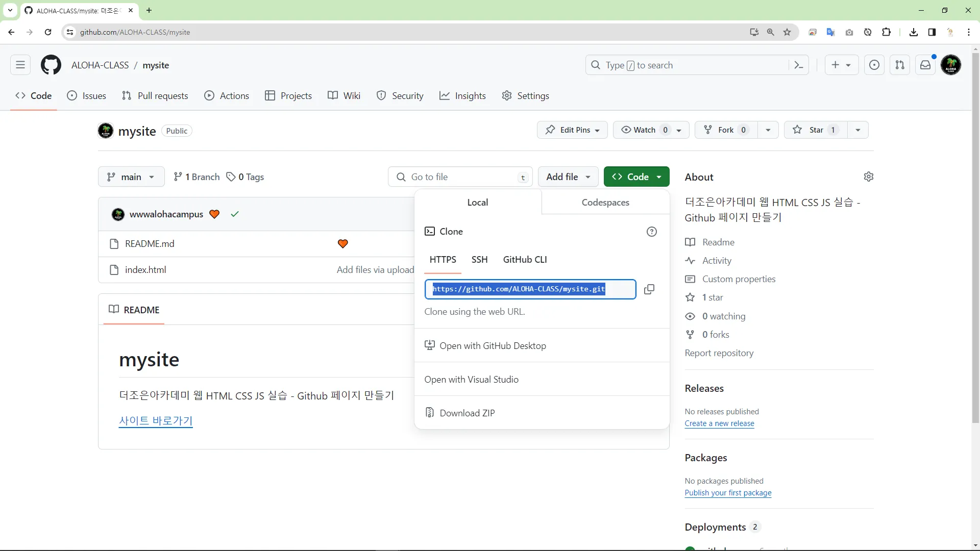Expand the Fork options arrow
This screenshot has width=980, height=551.
tap(768, 130)
